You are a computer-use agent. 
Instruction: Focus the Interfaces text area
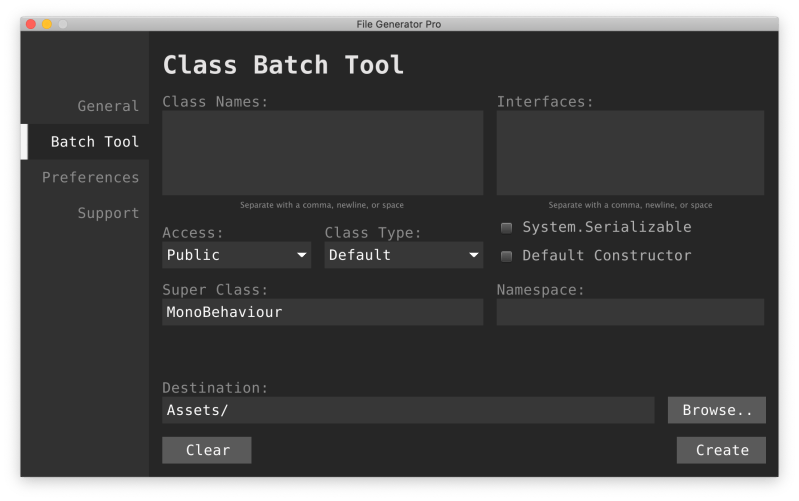[630, 153]
